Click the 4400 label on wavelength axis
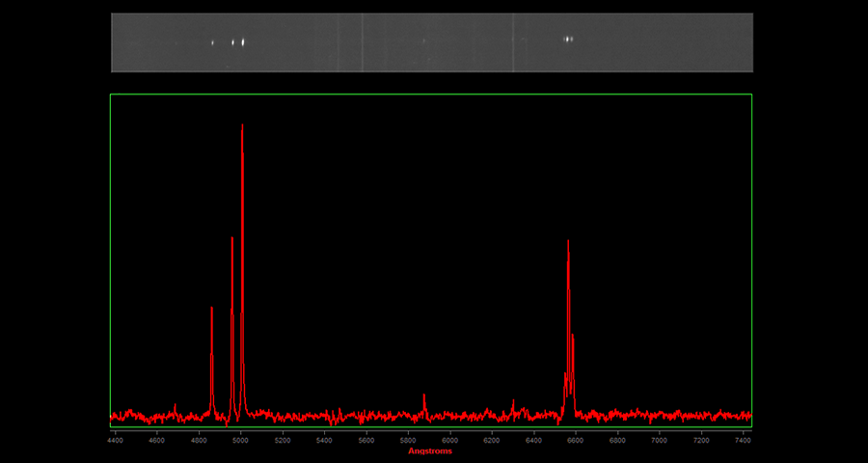The image size is (868, 463). click(x=115, y=440)
